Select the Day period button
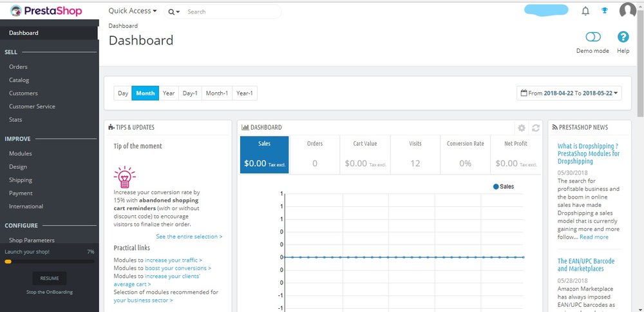Screen dimensions: 644x312 click(123, 93)
